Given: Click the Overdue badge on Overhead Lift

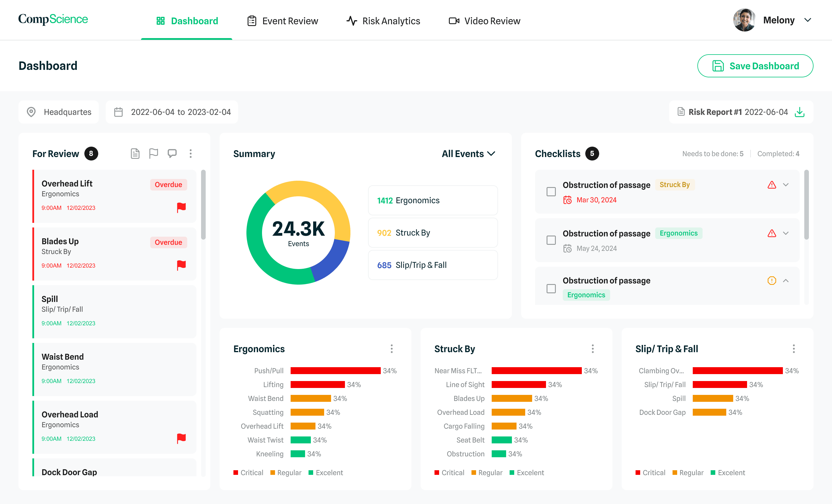Looking at the screenshot, I should 168,184.
